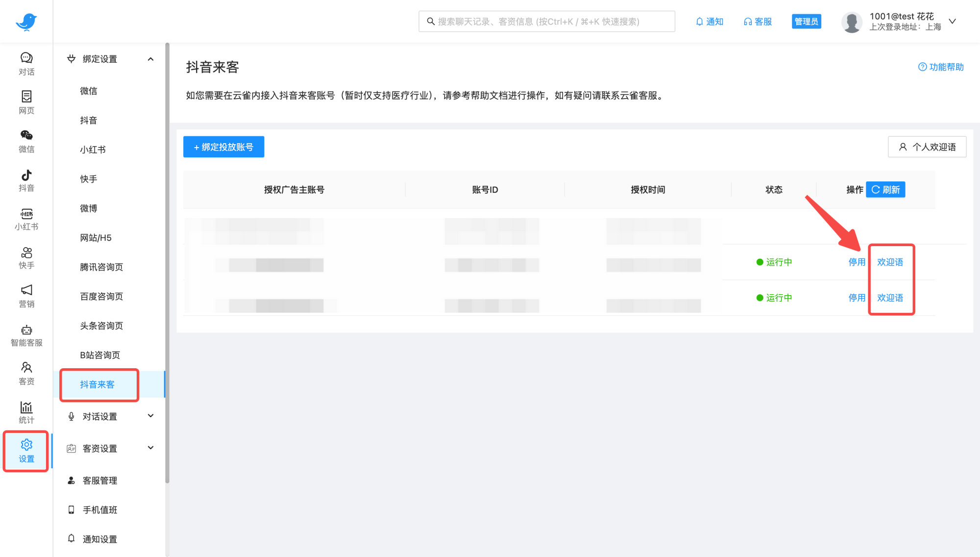
Task: Click the 通知 bell icon in header
Action: click(700, 22)
